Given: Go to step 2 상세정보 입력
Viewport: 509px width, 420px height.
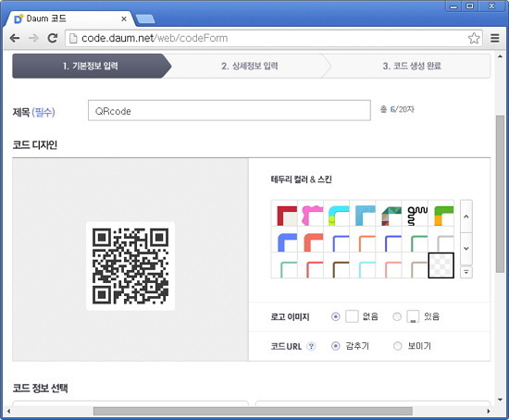Looking at the screenshot, I should point(249,66).
